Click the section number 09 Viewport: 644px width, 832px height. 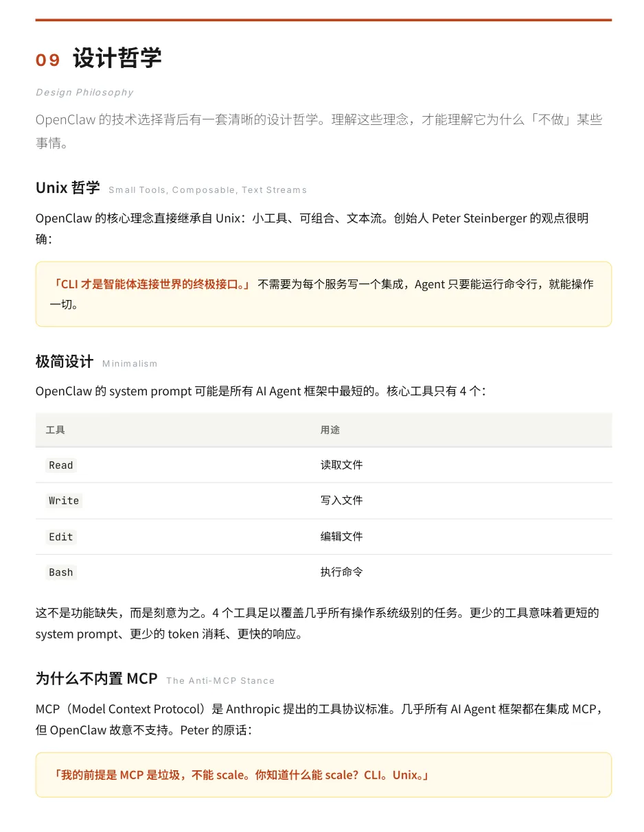coord(48,60)
